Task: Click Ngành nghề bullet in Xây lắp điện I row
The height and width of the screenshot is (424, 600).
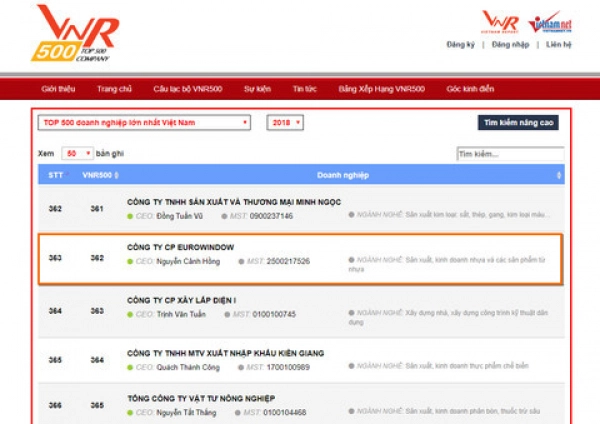Action: 351,313
